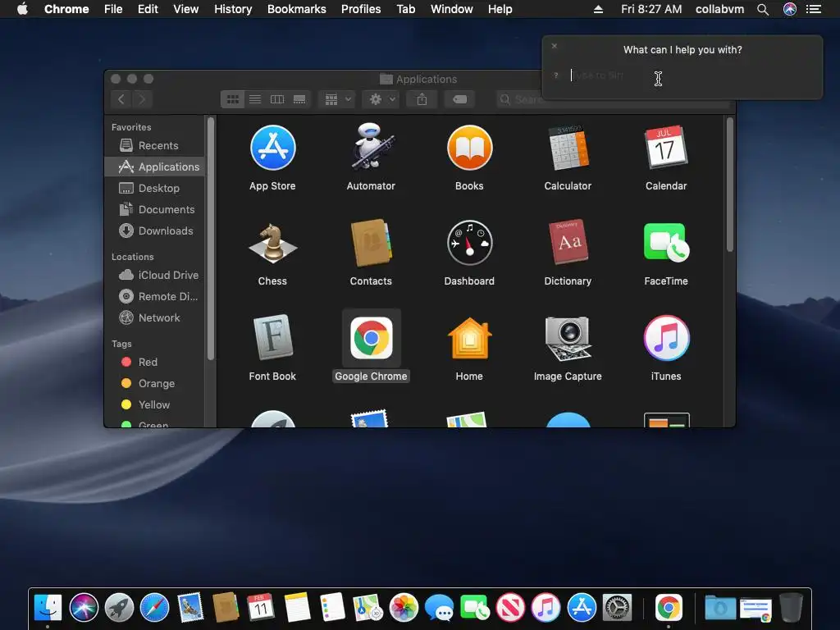Open Photos app in the Dock
Screen dimensions: 840x630
pos(404,608)
